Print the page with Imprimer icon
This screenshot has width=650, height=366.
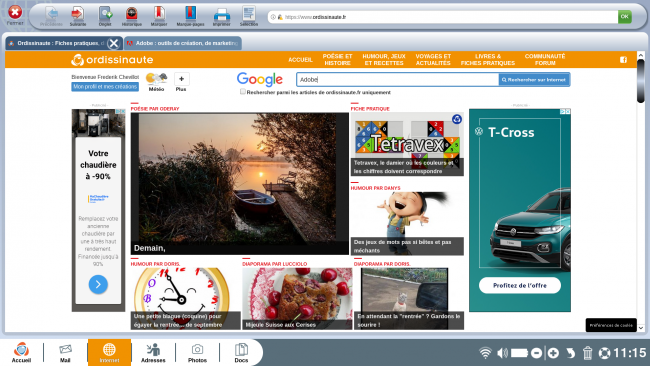pyautogui.click(x=222, y=15)
